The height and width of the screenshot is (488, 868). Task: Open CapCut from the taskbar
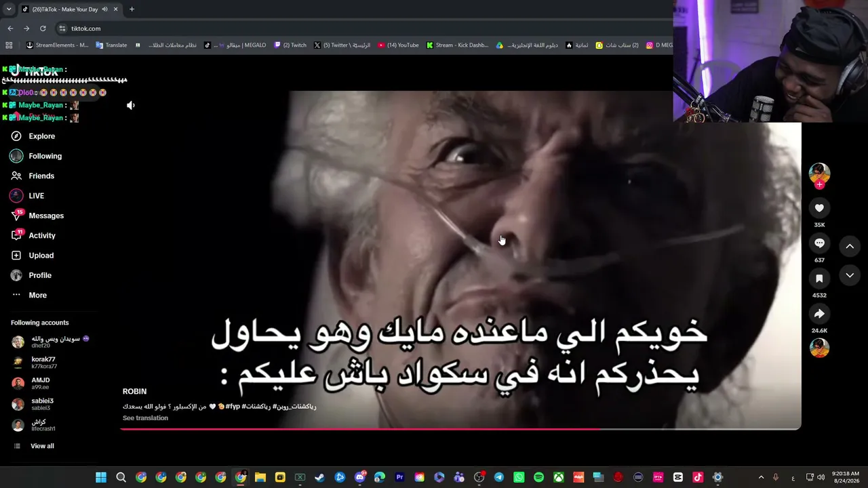pyautogui.click(x=678, y=477)
